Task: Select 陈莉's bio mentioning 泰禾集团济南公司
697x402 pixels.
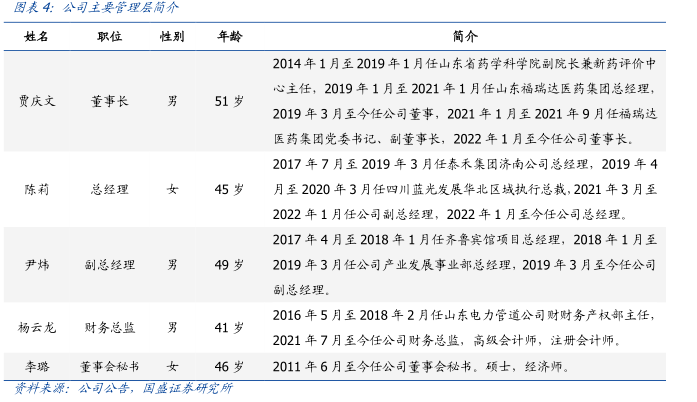Action: click(x=465, y=188)
